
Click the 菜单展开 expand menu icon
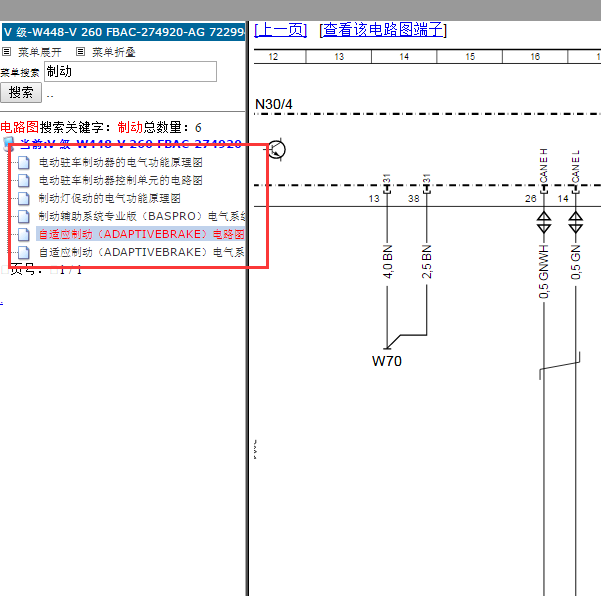pos(7,51)
